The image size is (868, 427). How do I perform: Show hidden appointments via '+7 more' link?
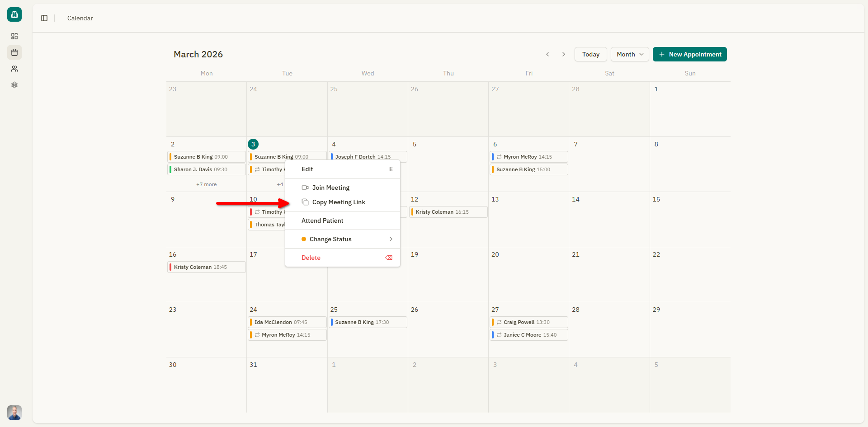(206, 184)
